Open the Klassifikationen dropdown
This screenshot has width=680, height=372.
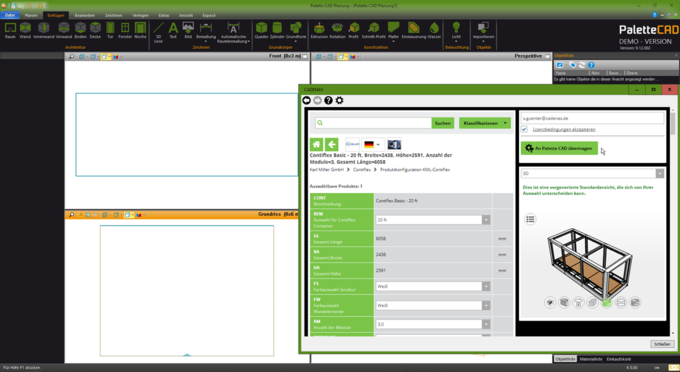tap(485, 123)
